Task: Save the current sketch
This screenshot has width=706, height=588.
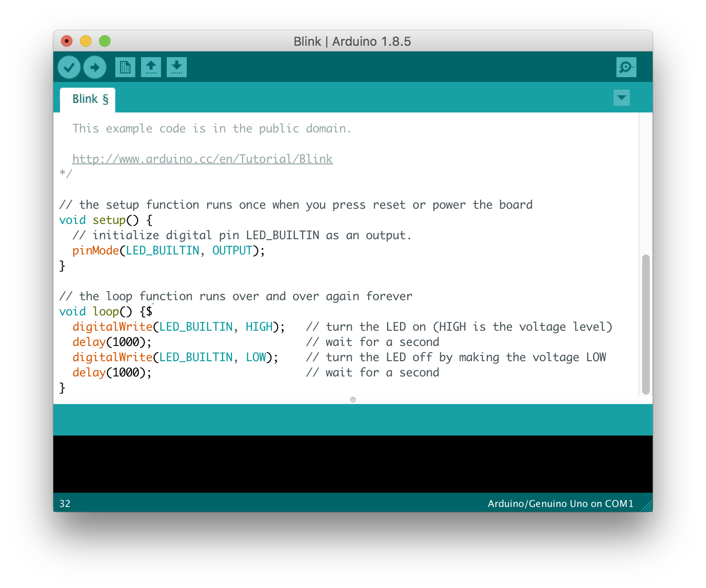Action: coord(176,67)
